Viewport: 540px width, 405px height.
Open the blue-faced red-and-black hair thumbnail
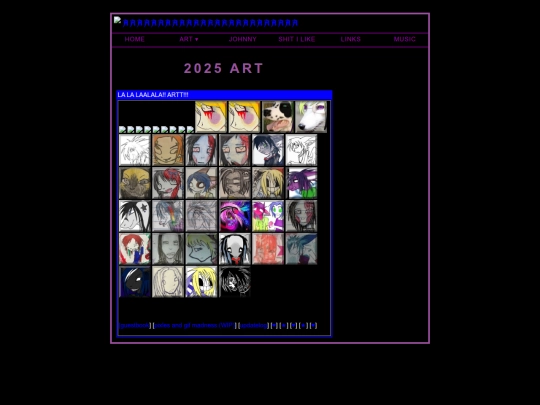(x=201, y=150)
